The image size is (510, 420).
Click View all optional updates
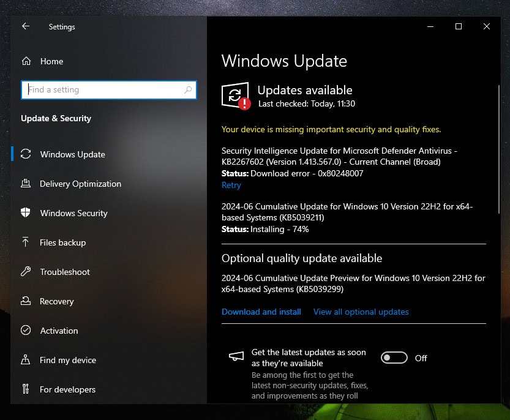pos(361,312)
